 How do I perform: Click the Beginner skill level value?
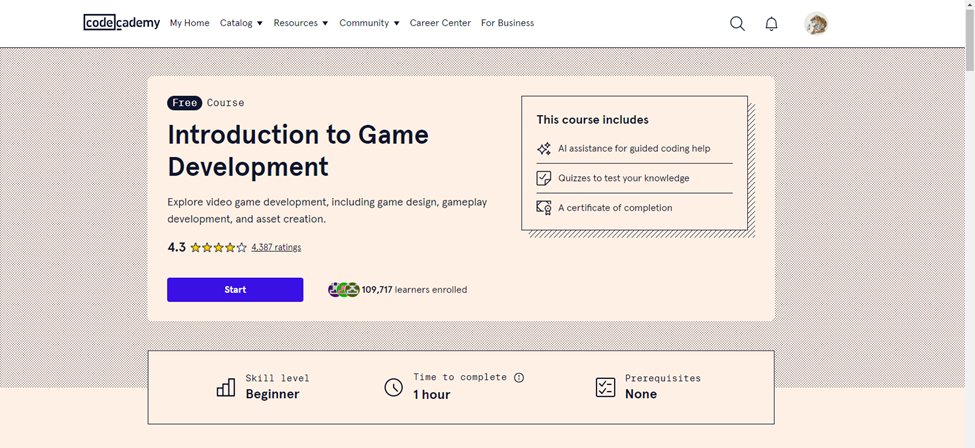[x=272, y=394]
